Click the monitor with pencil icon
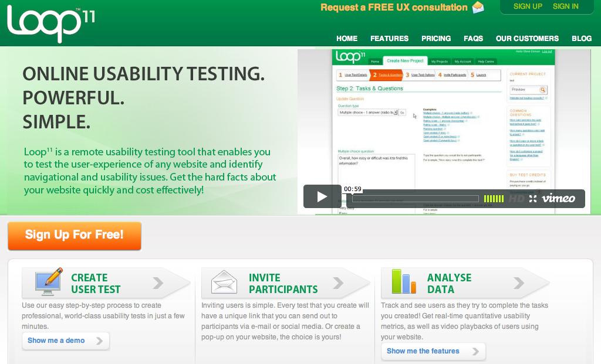Image resolution: width=601 pixels, height=364 pixels. click(x=49, y=282)
